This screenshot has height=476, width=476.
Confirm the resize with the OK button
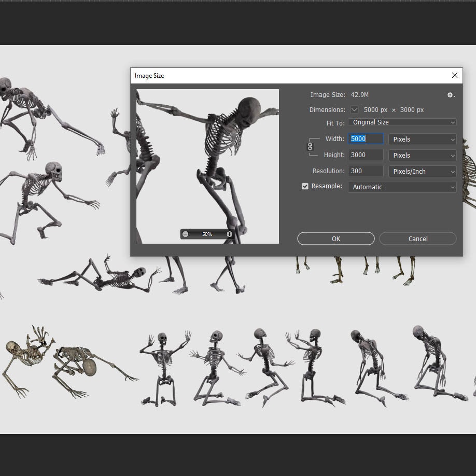pos(335,239)
